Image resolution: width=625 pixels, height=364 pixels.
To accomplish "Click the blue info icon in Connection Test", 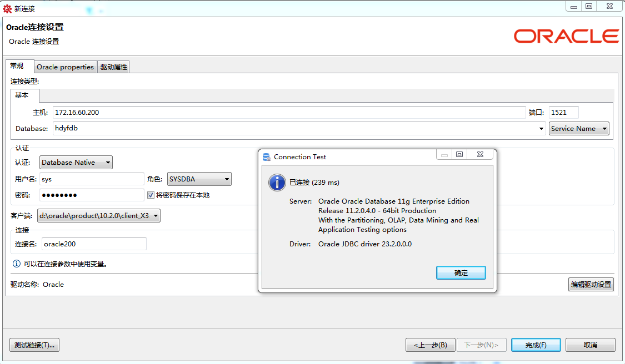I will tap(277, 183).
